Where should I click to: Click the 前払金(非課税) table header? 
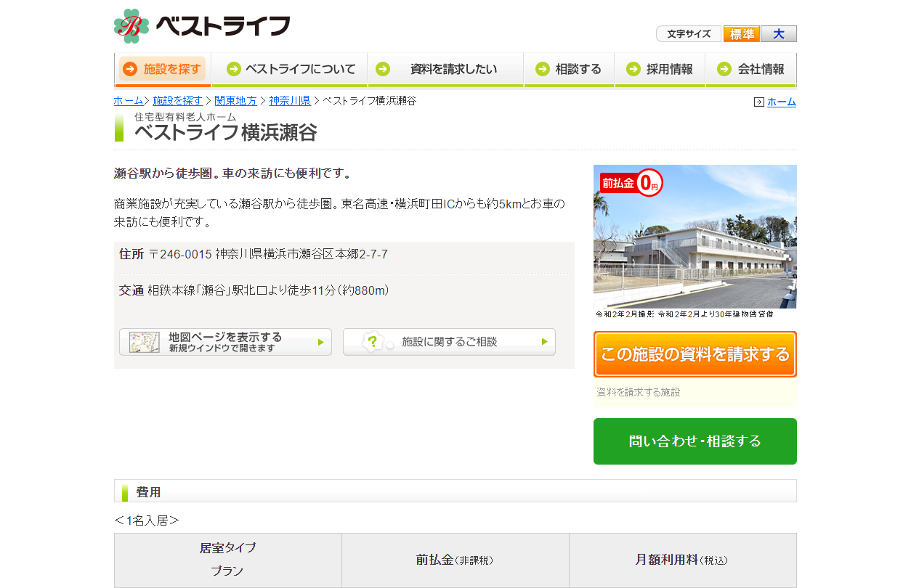(455, 560)
